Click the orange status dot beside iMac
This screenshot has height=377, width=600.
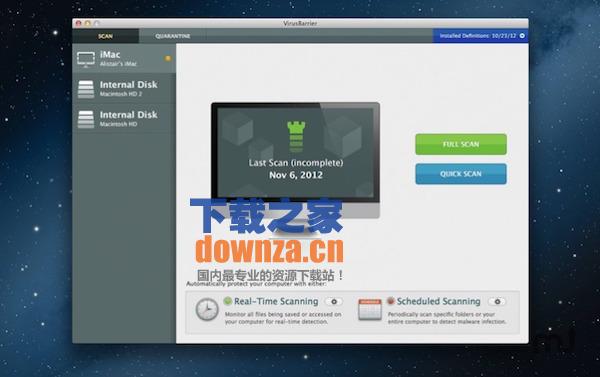168,59
